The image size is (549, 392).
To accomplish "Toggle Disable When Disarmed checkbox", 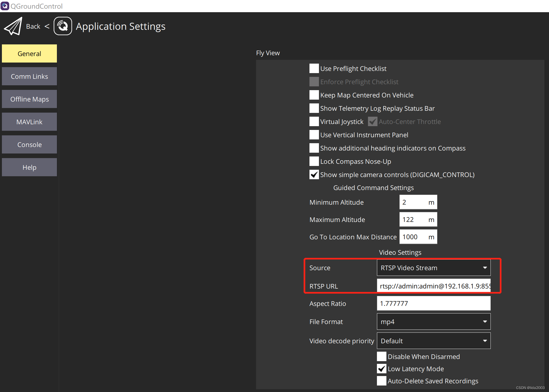I will pos(382,357).
